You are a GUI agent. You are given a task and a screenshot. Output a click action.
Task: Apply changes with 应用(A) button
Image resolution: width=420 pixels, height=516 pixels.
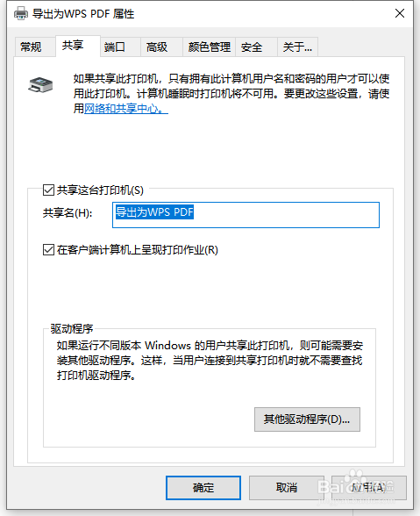tap(369, 488)
